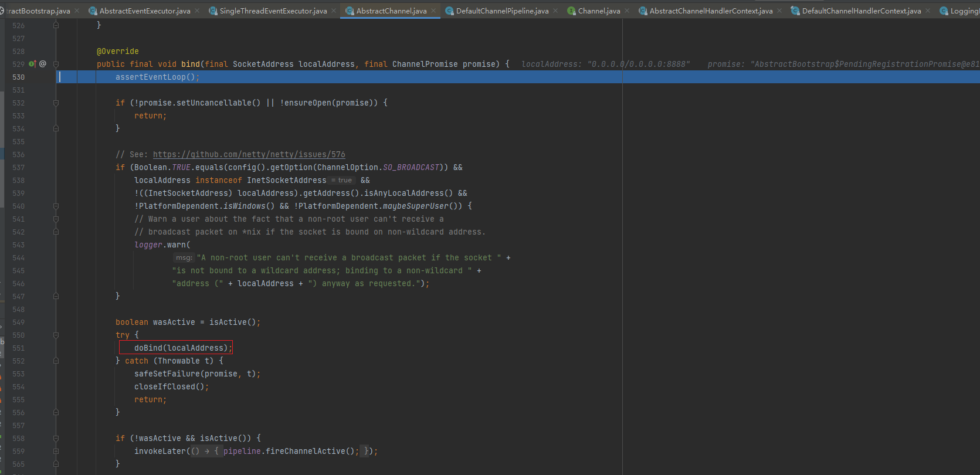980x475 pixels.
Task: Click the 'msg:' parameter hint on line 544
Action: pos(184,257)
